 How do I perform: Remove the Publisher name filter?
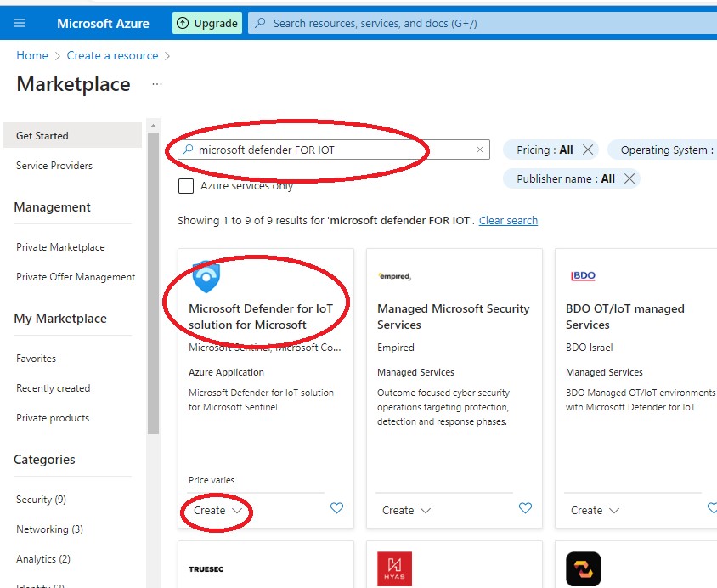[629, 178]
